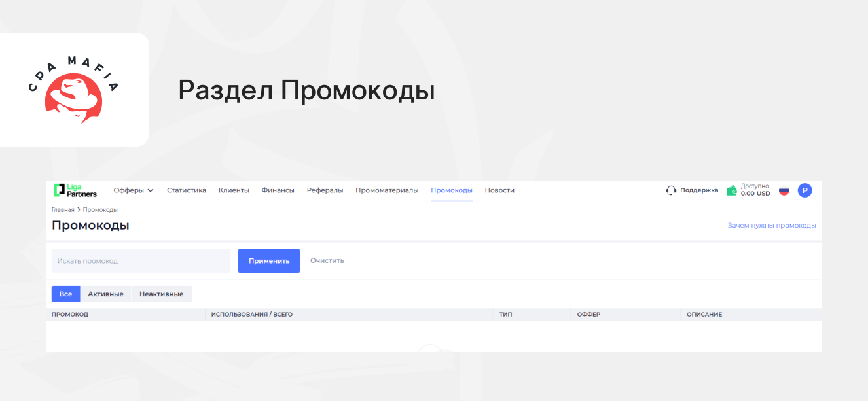Click the Liga Partners logo
The image size is (868, 401).
tap(75, 190)
